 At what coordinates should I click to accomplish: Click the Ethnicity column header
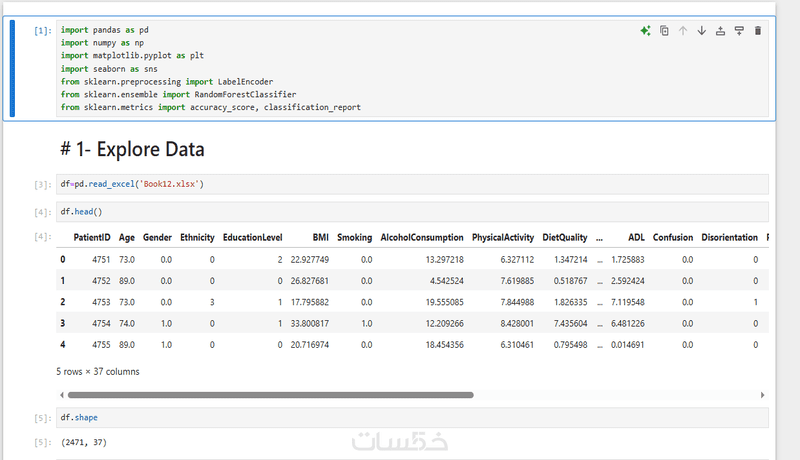pyautogui.click(x=197, y=238)
